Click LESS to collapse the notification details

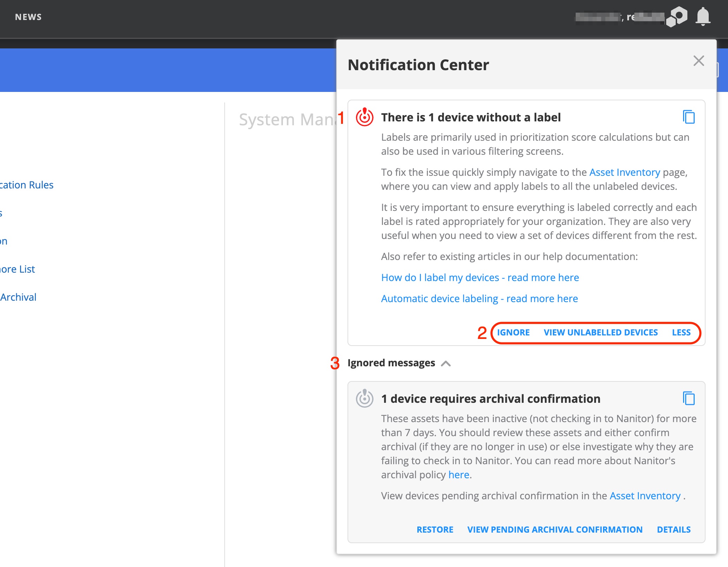(x=681, y=332)
